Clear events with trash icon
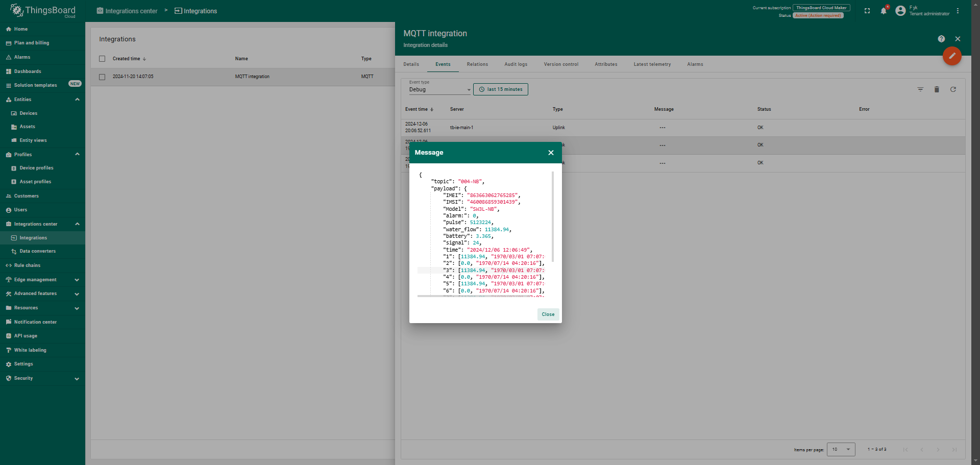The height and width of the screenshot is (465, 980). [x=937, y=89]
